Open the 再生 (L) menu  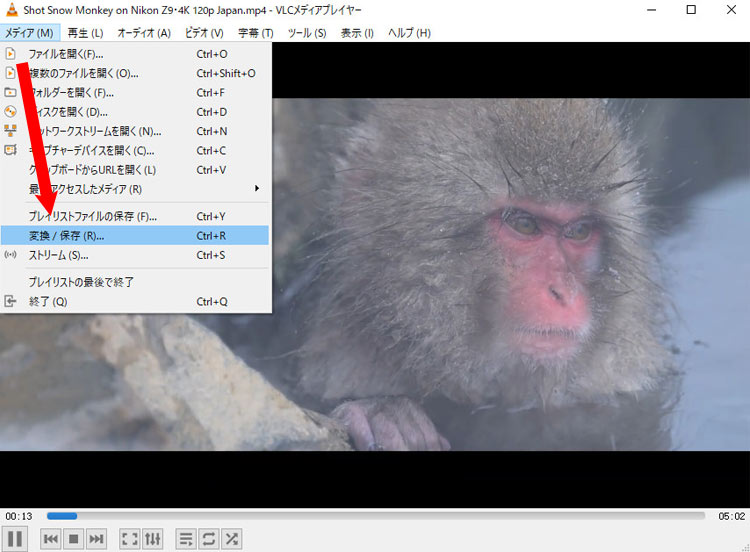click(85, 33)
